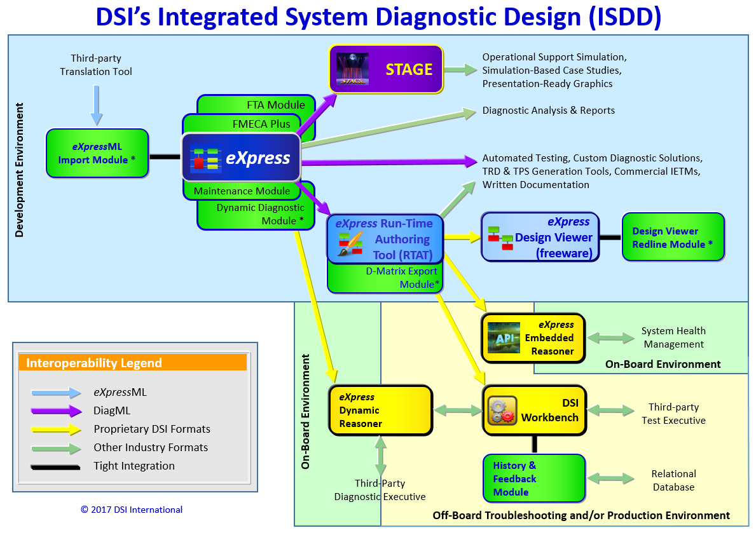Click the "Written Documentation" text
The image size is (756, 535).
click(535, 185)
